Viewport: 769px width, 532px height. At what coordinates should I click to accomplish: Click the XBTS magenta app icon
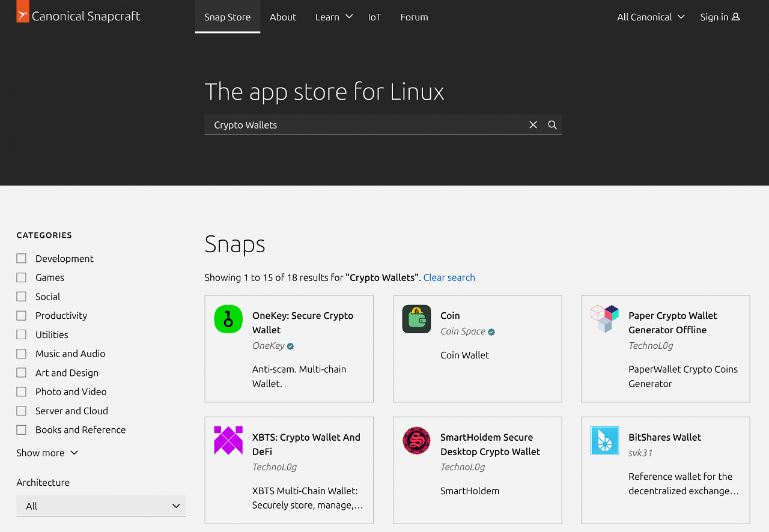tap(228, 441)
